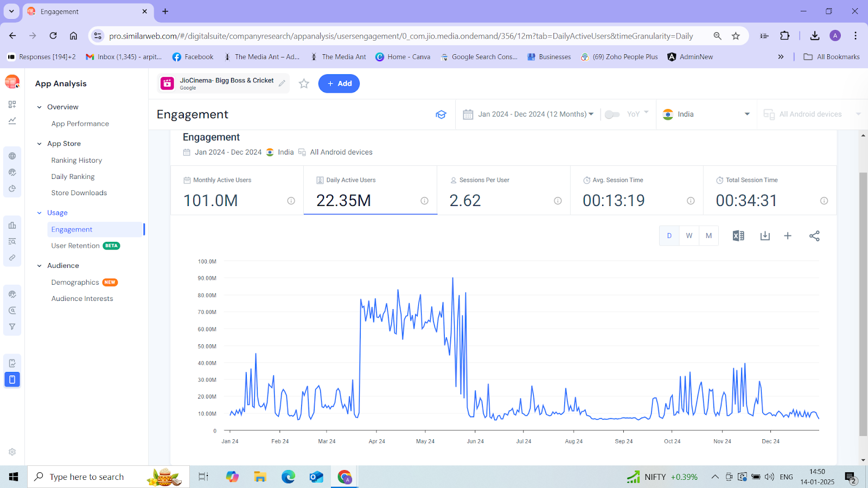Export chart data to Excel icon

[738, 236]
